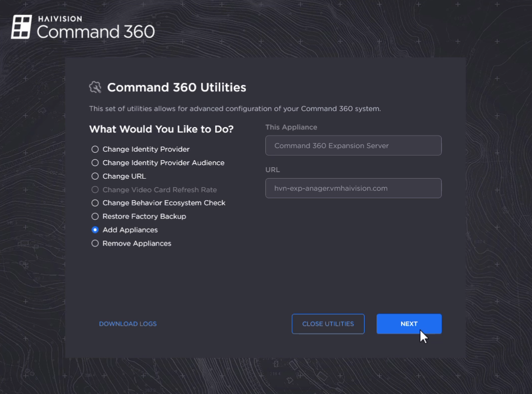532x394 pixels.
Task: Click the What Would You Like to Do heading
Action: (161, 129)
